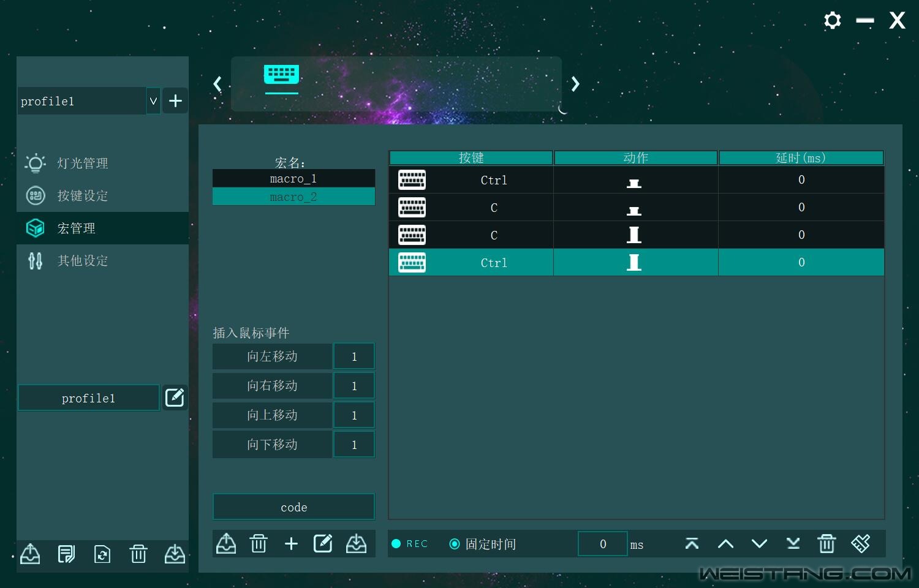Screen dimensions: 919x588
Task: Edit profile name with pencil icon
Action: pos(175,398)
